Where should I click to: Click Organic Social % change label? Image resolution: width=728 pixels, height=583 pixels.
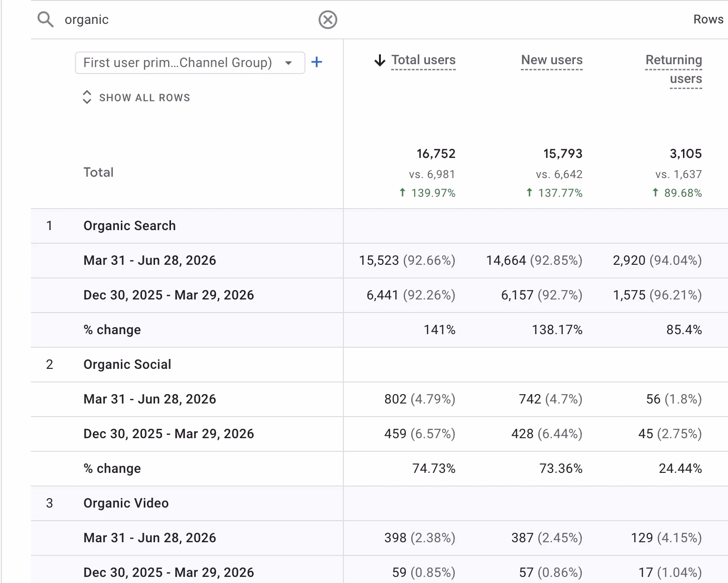[112, 469]
